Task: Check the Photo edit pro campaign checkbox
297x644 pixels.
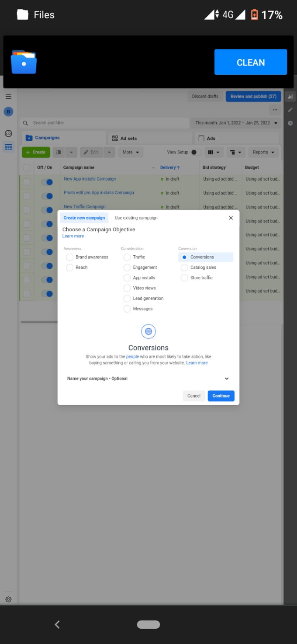Action: (x=27, y=196)
